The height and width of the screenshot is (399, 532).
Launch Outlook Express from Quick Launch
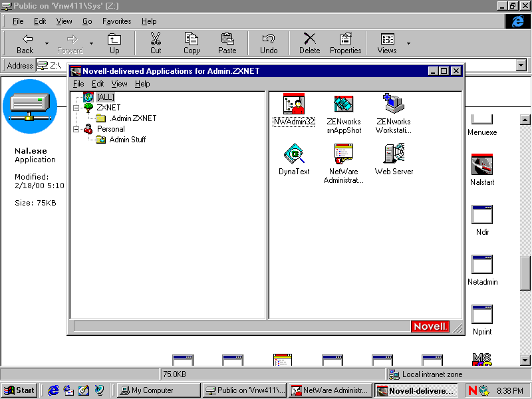point(68,390)
